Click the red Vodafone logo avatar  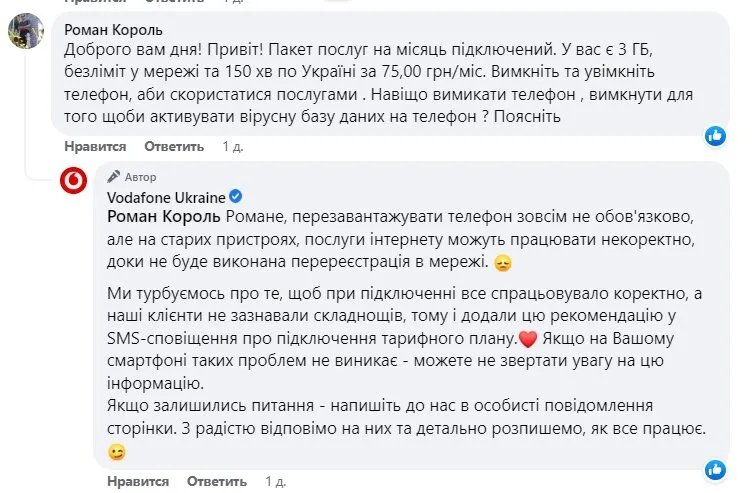pyautogui.click(x=73, y=180)
